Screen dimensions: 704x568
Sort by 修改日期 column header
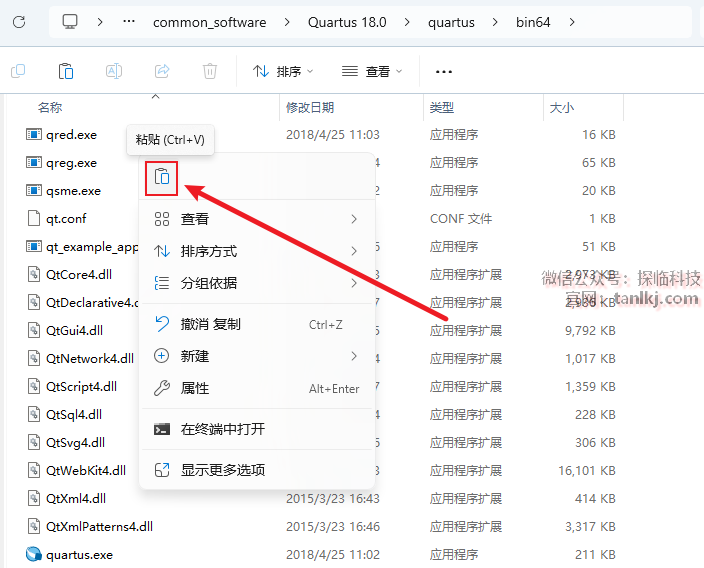310,107
